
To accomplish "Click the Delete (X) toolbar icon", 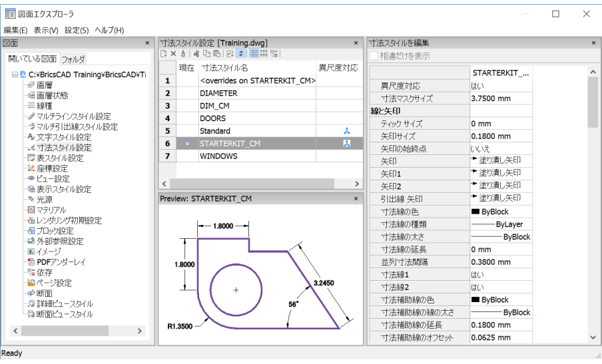I will (x=173, y=54).
